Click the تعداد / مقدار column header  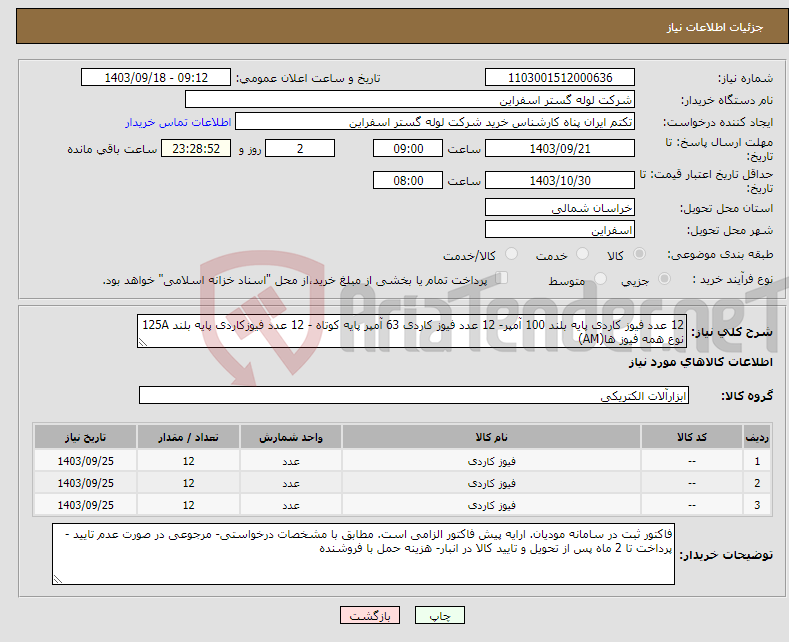tap(188, 437)
